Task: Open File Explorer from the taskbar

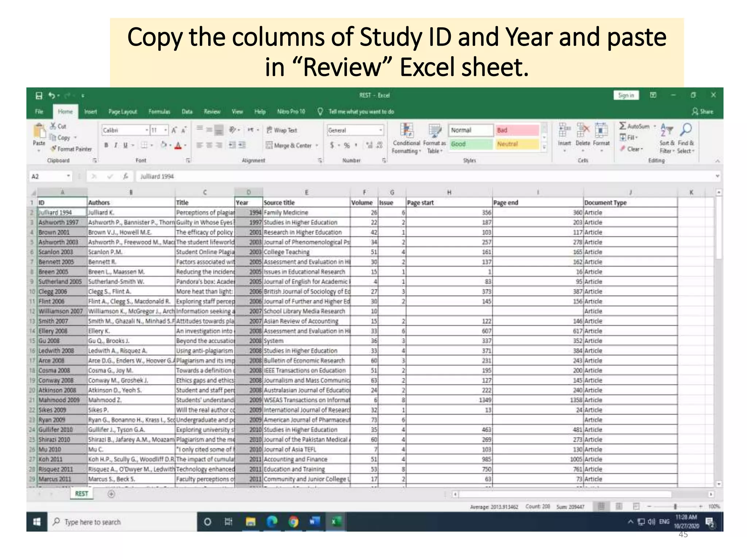Action: click(251, 522)
